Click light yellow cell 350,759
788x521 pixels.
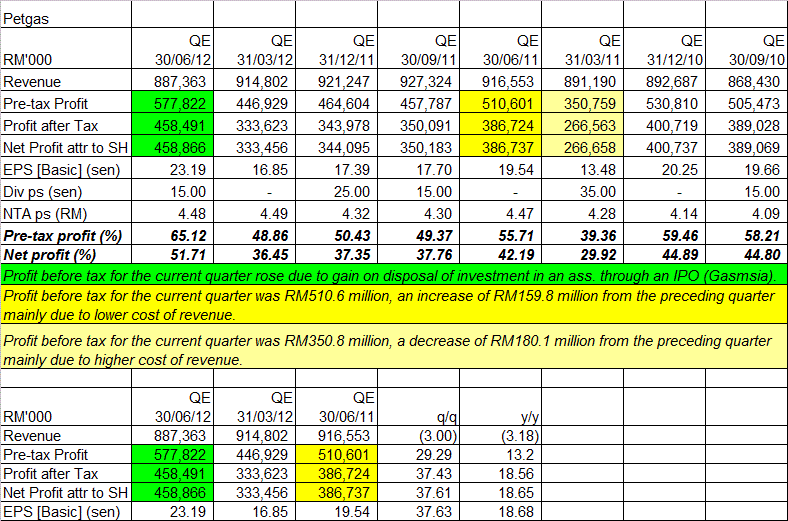tap(582, 103)
